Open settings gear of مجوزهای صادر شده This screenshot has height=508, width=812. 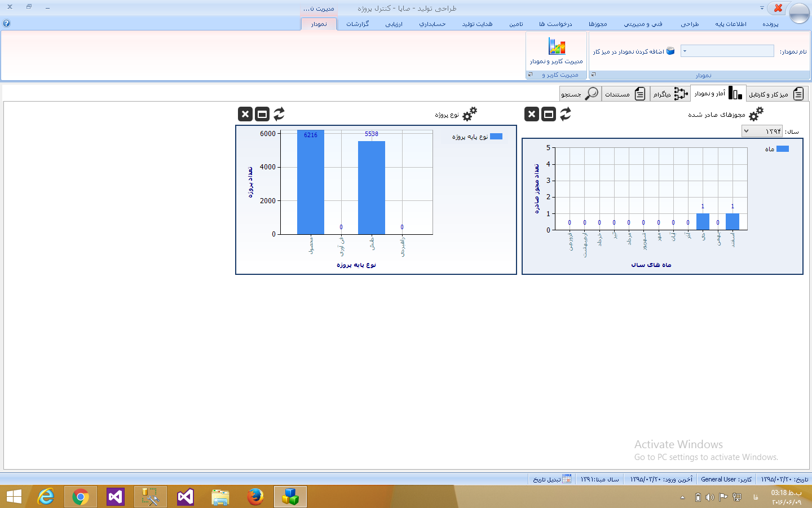click(756, 114)
